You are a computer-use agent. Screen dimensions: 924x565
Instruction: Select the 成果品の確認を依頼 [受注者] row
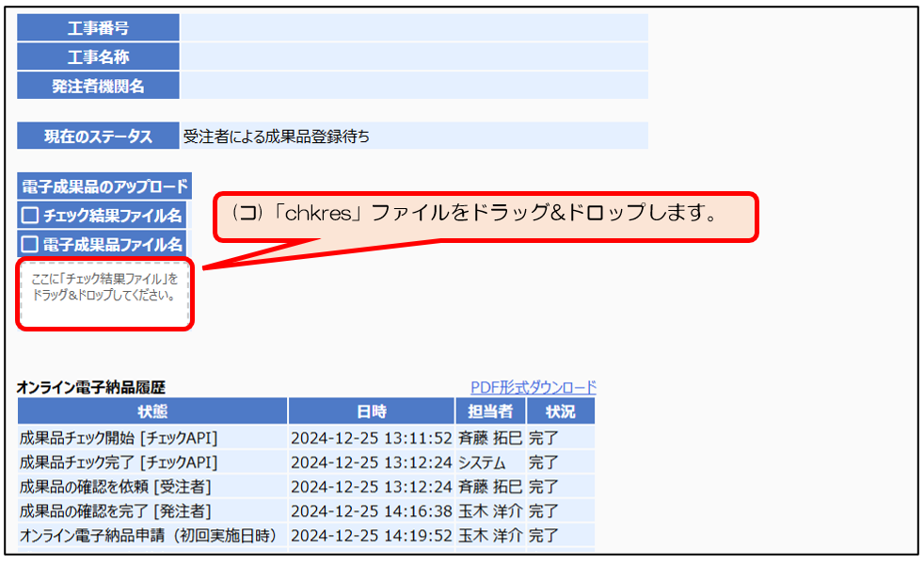(116, 486)
